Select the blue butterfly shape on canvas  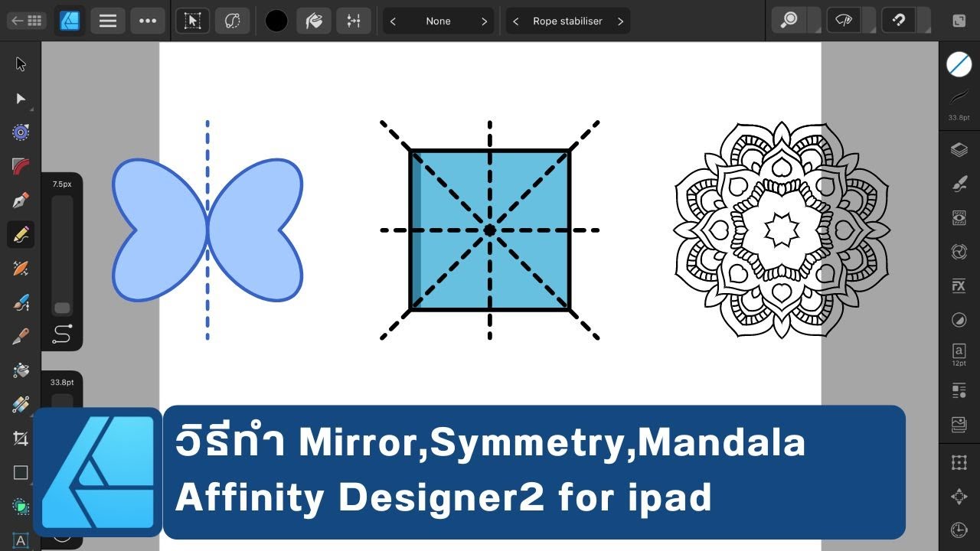coord(207,230)
